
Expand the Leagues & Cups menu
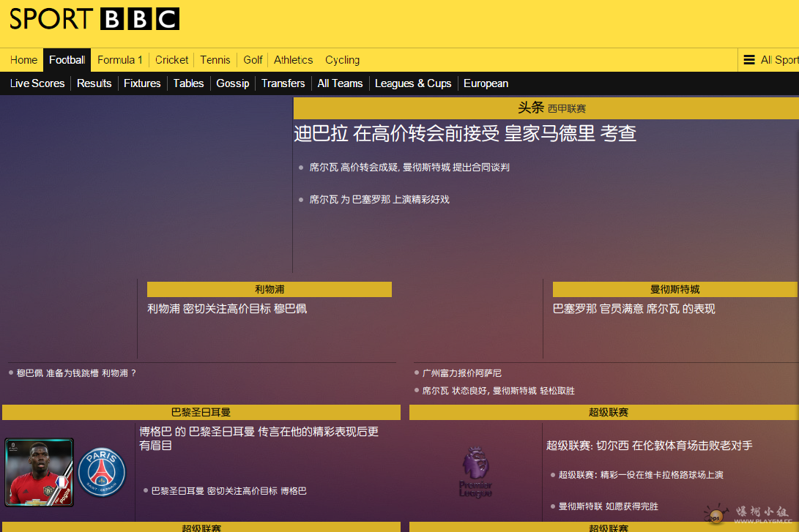pos(413,83)
